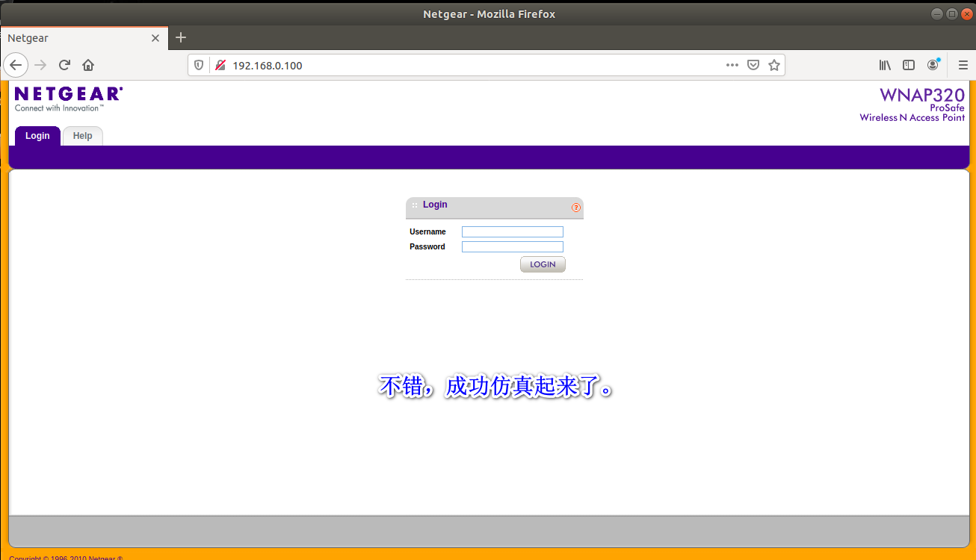Open Firefox account profile icon

(x=933, y=65)
